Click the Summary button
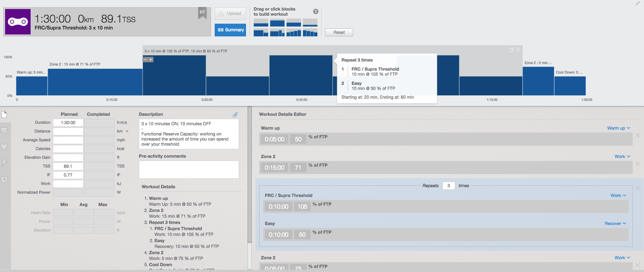The image size is (644, 272). click(x=230, y=30)
